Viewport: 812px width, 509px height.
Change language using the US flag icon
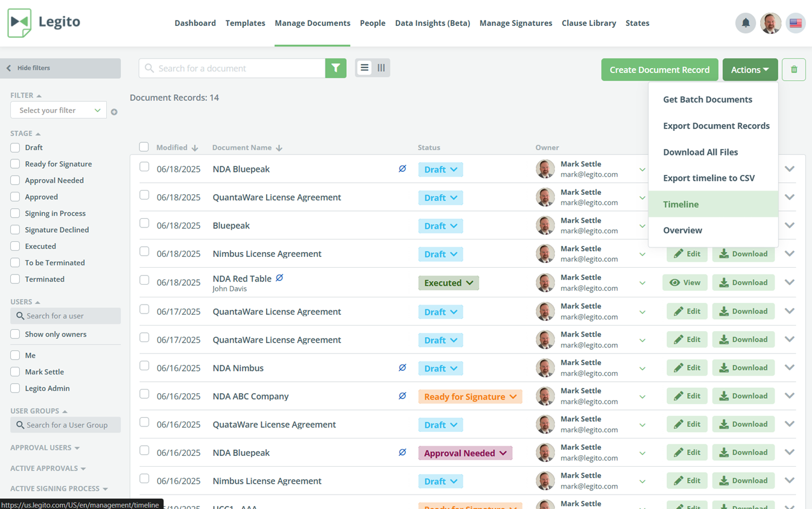pos(796,23)
